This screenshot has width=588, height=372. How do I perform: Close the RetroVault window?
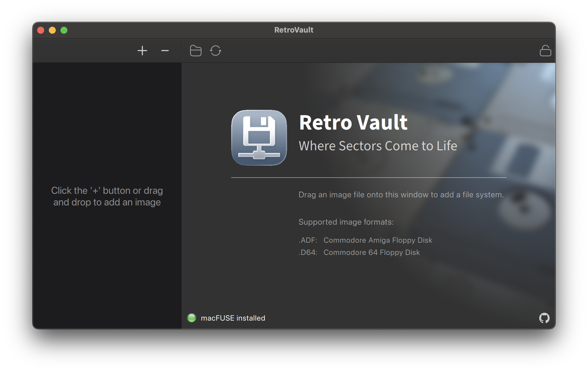tap(41, 30)
